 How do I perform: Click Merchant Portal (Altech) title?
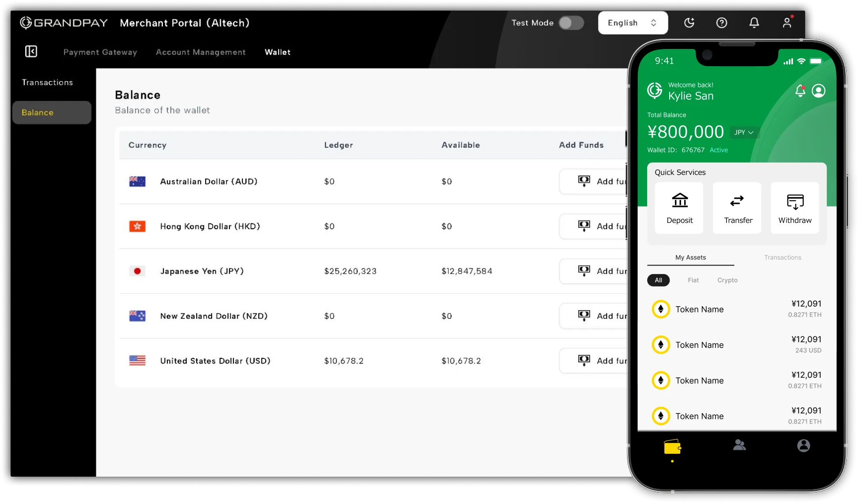pyautogui.click(x=185, y=23)
